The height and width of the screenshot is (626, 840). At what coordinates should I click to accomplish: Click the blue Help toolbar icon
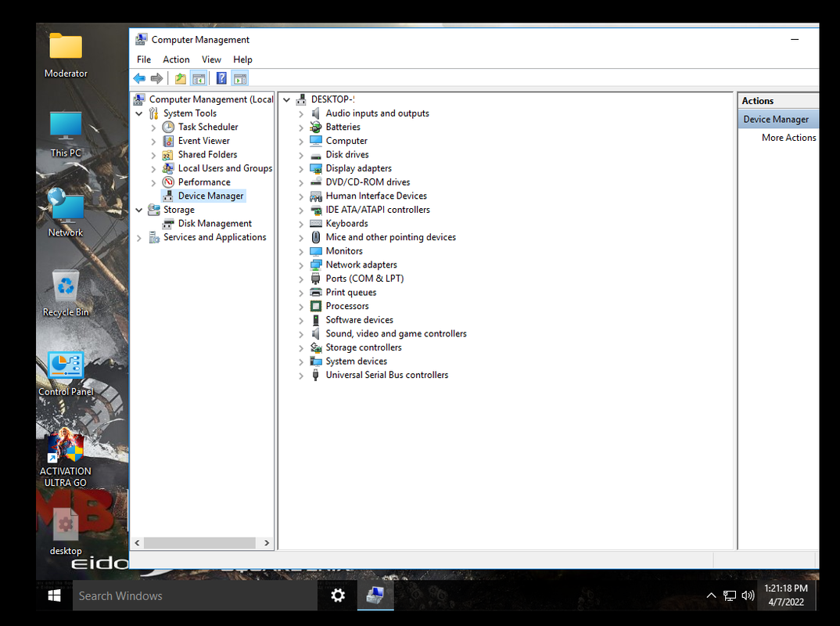221,79
